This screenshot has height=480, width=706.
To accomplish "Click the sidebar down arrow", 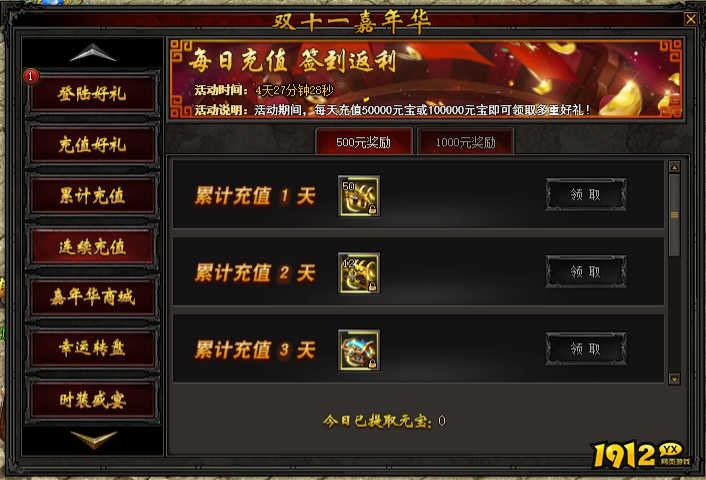I will click(x=94, y=439).
